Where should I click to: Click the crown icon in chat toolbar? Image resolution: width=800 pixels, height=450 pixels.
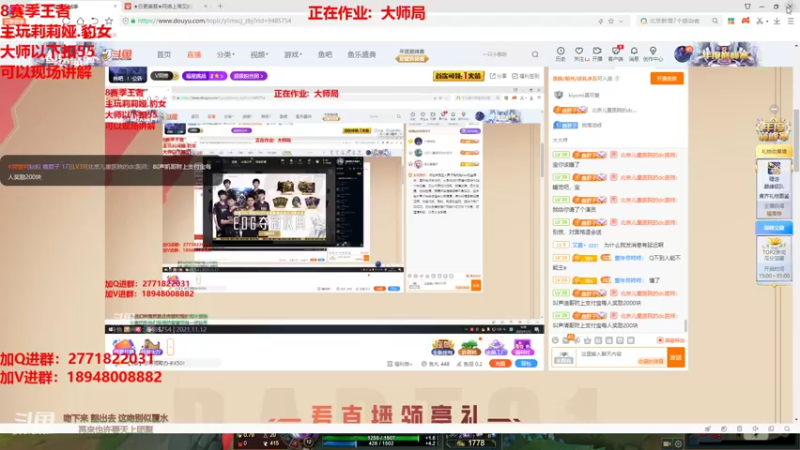587,340
